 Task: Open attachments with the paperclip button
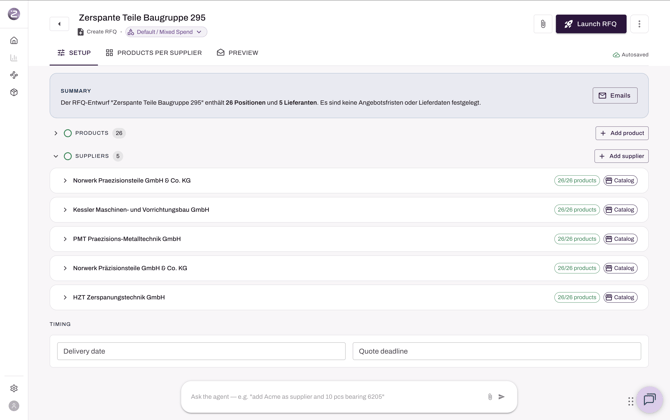543,24
